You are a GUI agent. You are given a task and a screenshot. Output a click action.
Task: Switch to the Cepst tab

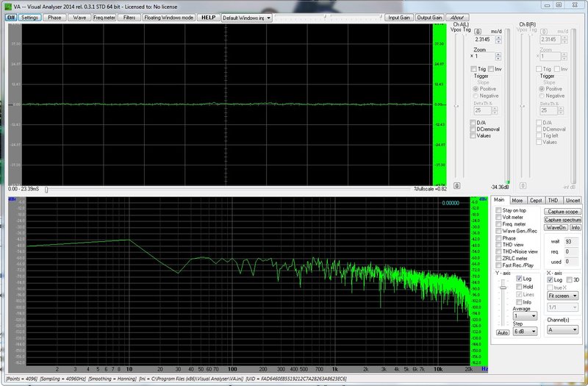coord(536,200)
